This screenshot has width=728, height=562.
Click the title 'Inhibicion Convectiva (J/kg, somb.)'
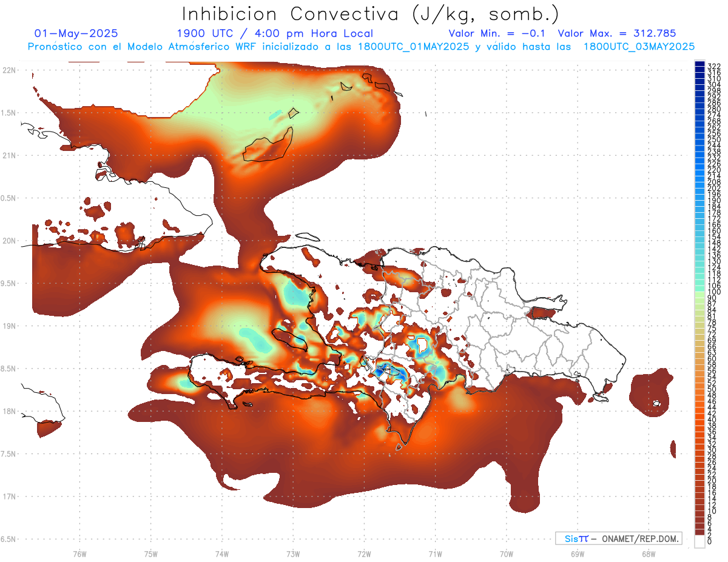[x=371, y=14]
